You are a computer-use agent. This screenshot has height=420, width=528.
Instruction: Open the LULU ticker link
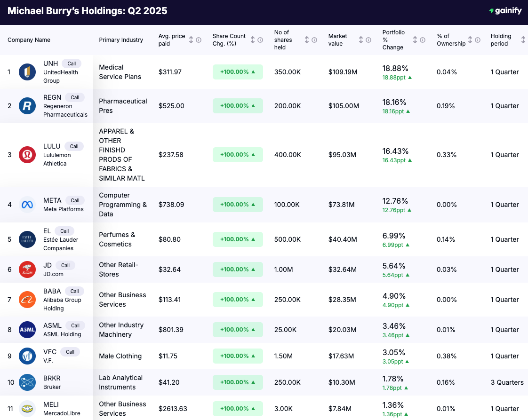[52, 146]
